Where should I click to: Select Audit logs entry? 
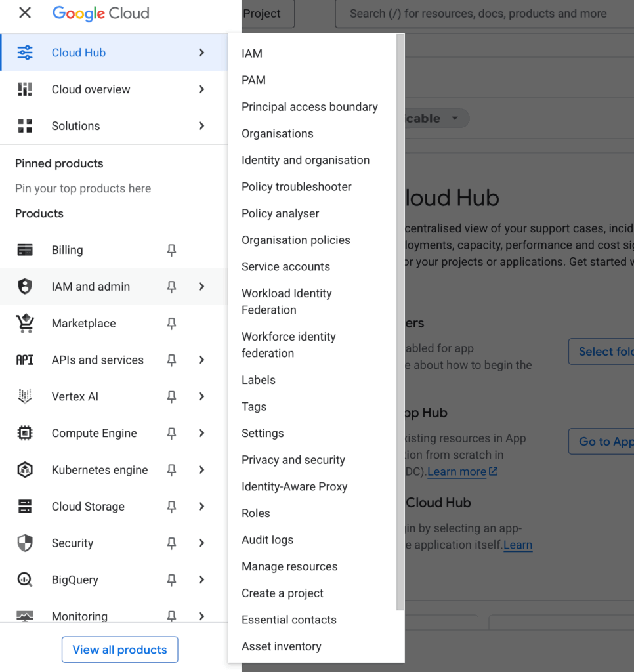(267, 539)
